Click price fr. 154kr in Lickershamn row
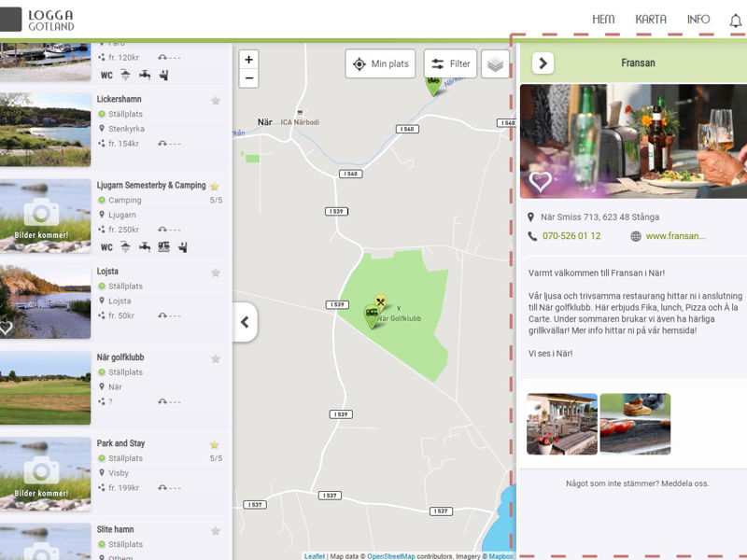This screenshot has width=747, height=560. 123,144
